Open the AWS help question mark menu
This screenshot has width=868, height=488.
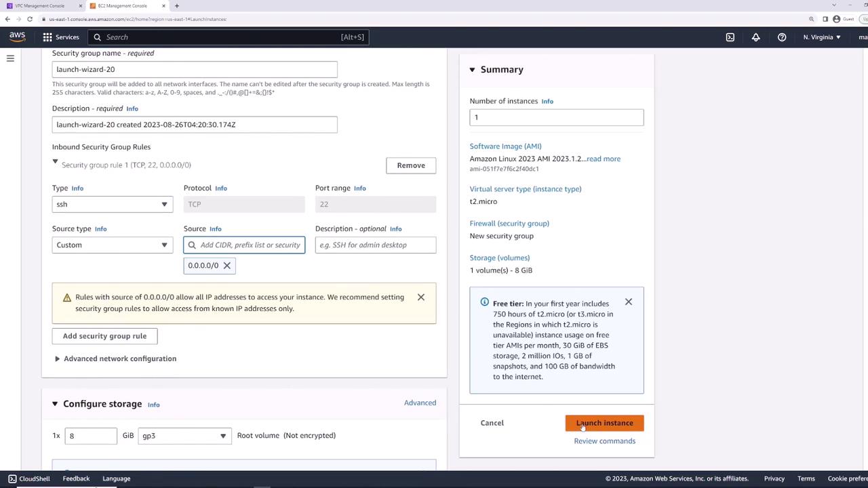tap(782, 37)
